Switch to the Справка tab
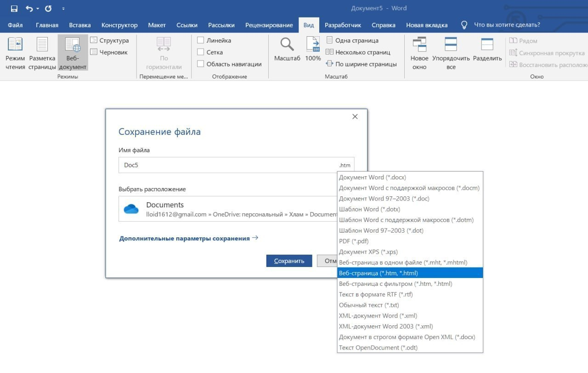 click(x=384, y=25)
